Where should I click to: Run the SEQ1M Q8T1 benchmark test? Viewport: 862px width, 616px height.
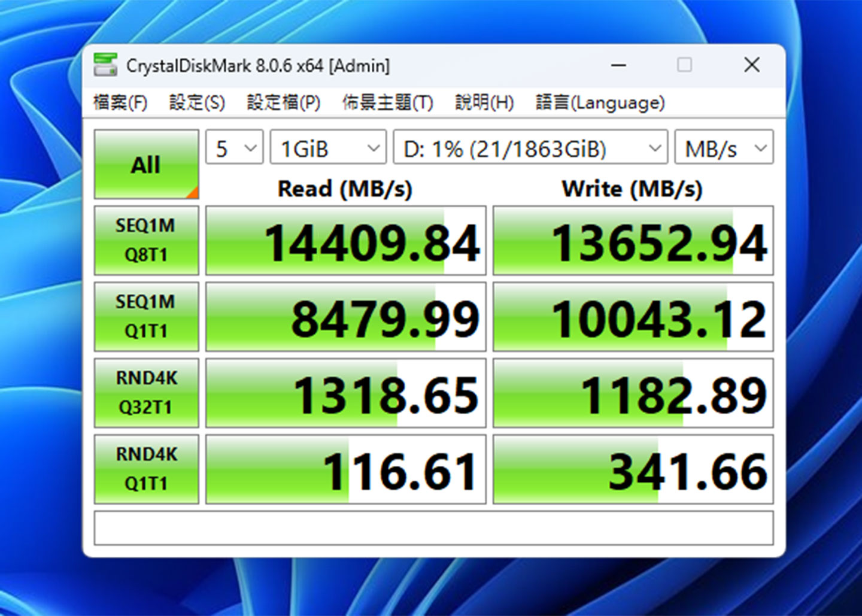coord(146,239)
